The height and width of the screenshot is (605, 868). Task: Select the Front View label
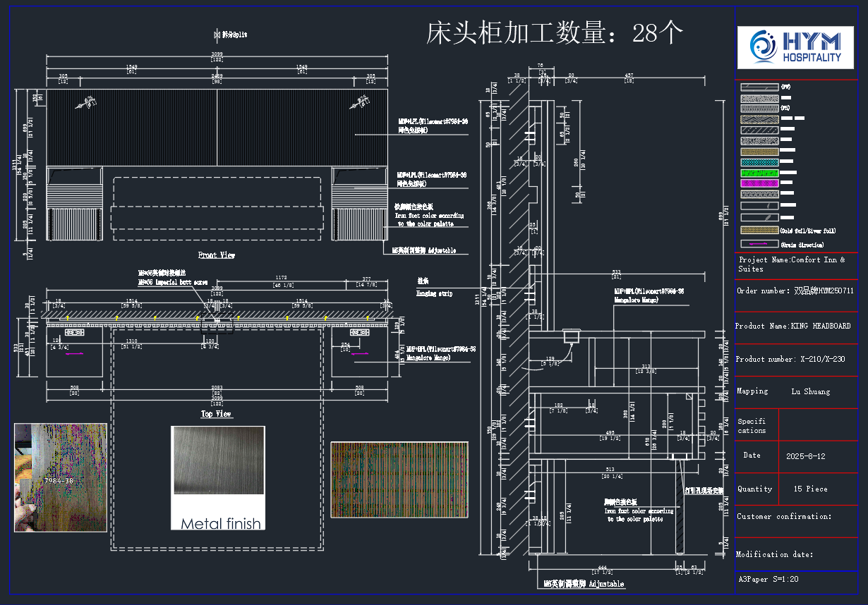[x=217, y=255]
